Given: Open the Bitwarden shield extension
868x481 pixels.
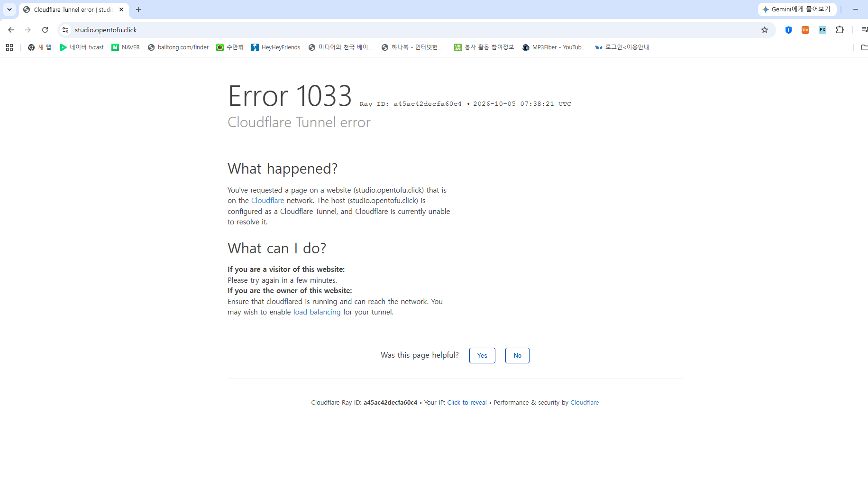Looking at the screenshot, I should pos(788,30).
